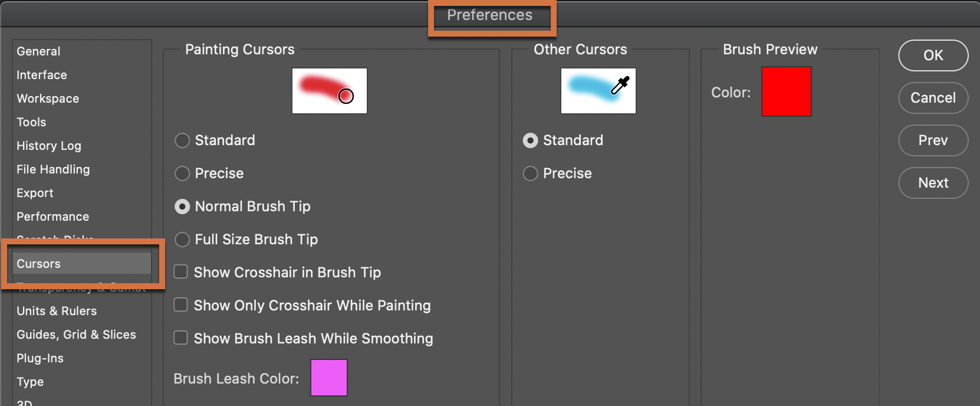The height and width of the screenshot is (406, 980).
Task: Enable Show Only Crosshair While Painting
Action: (180, 305)
